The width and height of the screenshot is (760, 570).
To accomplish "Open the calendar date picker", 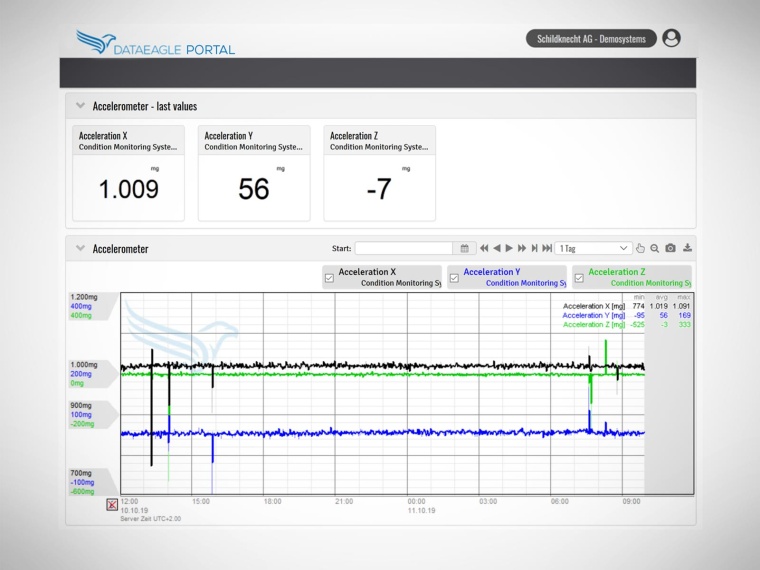I will [x=464, y=248].
